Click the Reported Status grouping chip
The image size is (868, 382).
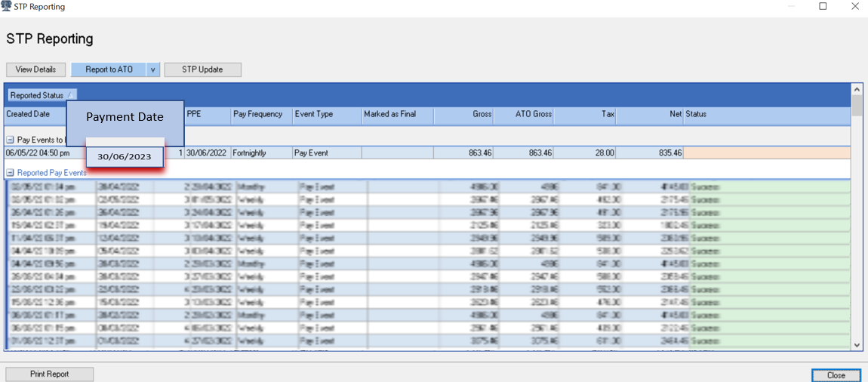pyautogui.click(x=42, y=95)
